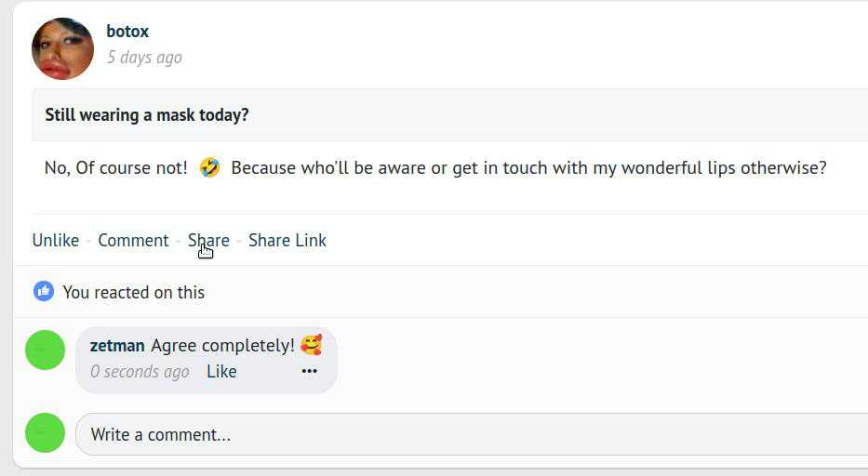This screenshot has width=868, height=476.
Task: Select the Share option below the post
Action: point(208,240)
